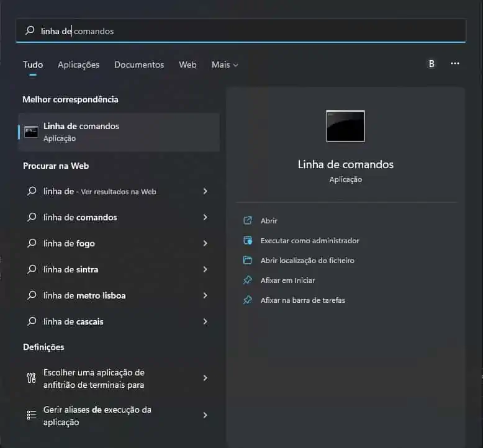The image size is (483, 448).
Task: Click Abrir localização do ficheiro
Action: coord(307,261)
